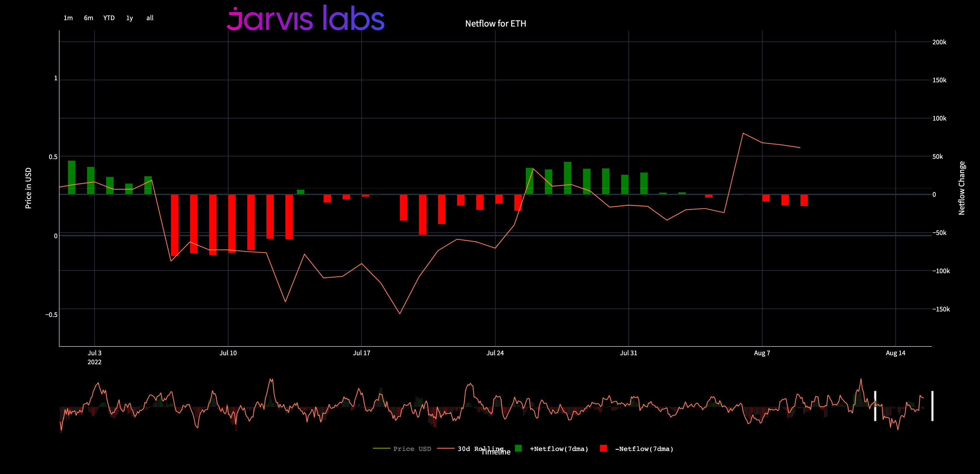The width and height of the screenshot is (980, 474).
Task: Select the 6m range button
Action: [x=89, y=18]
